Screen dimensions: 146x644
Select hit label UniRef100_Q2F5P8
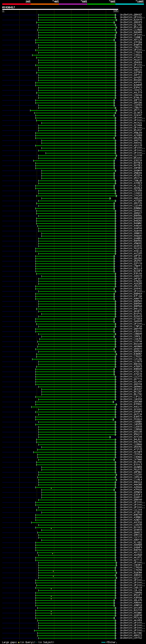coord(131,72)
